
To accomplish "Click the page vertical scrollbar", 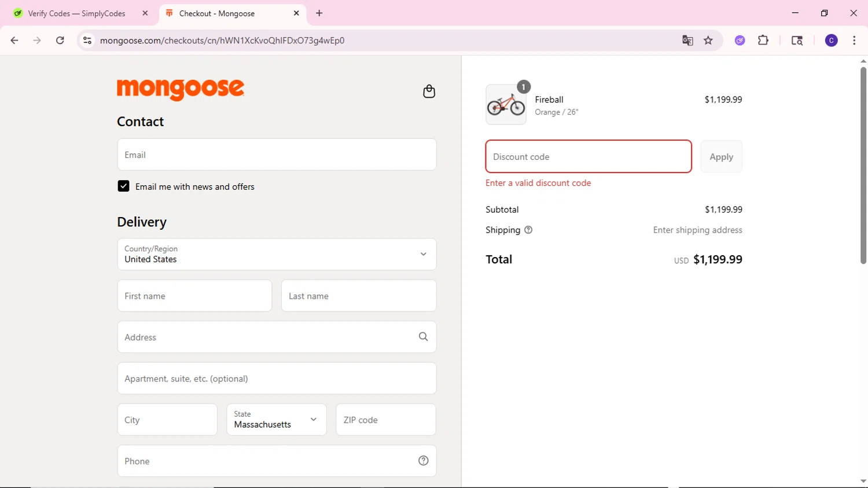I will tap(863, 166).
